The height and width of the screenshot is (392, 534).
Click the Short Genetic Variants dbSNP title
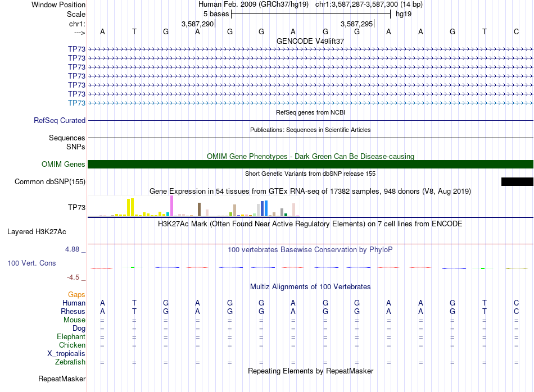tap(310, 174)
